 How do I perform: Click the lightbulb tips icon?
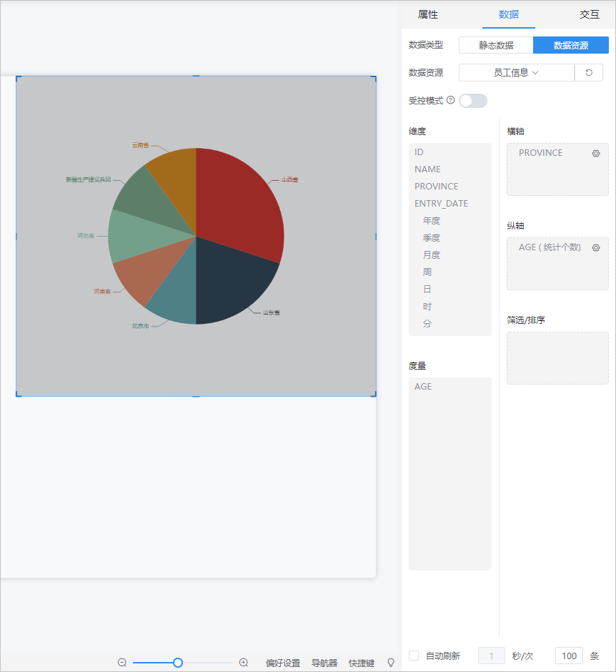[x=391, y=663]
